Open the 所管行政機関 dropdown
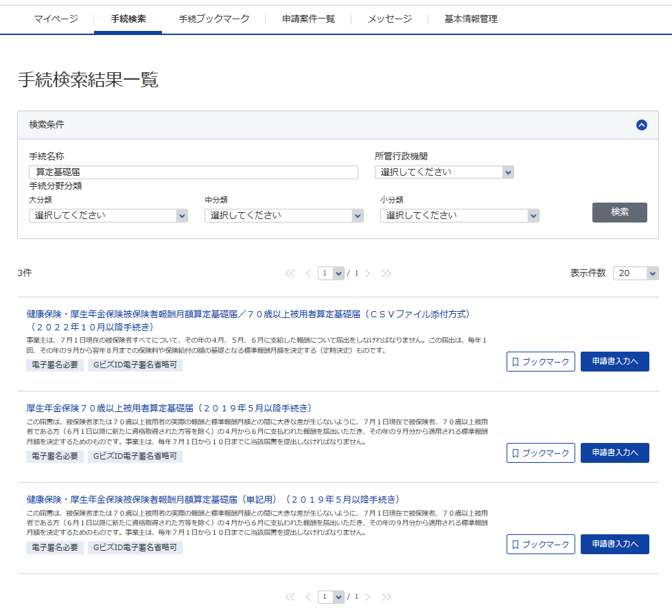 coord(444,172)
